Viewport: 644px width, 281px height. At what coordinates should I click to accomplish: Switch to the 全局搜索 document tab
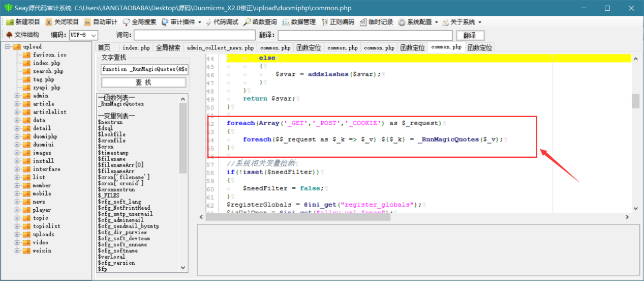coord(168,47)
